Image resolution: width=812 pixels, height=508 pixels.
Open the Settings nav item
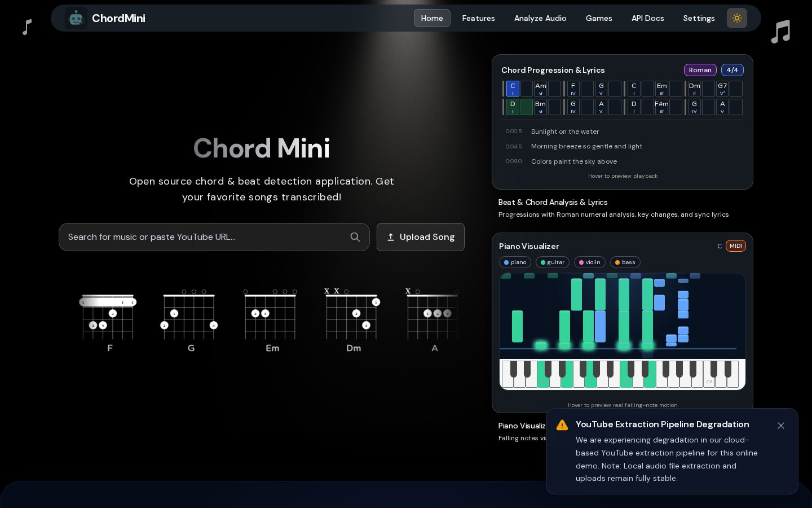tap(699, 18)
